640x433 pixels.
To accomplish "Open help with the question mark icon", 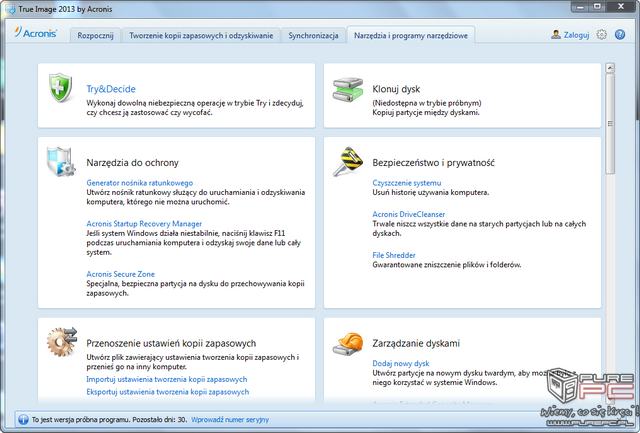I will 620,35.
